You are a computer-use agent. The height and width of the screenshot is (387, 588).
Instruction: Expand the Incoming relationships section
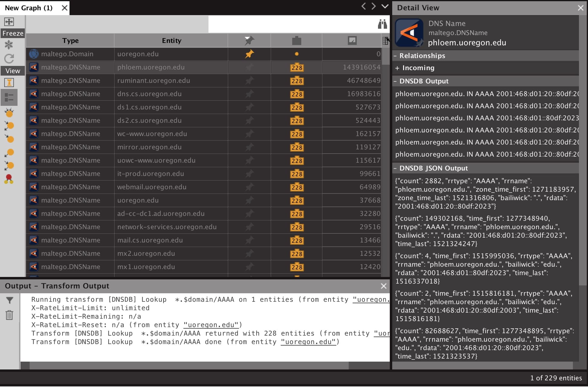pyautogui.click(x=397, y=68)
